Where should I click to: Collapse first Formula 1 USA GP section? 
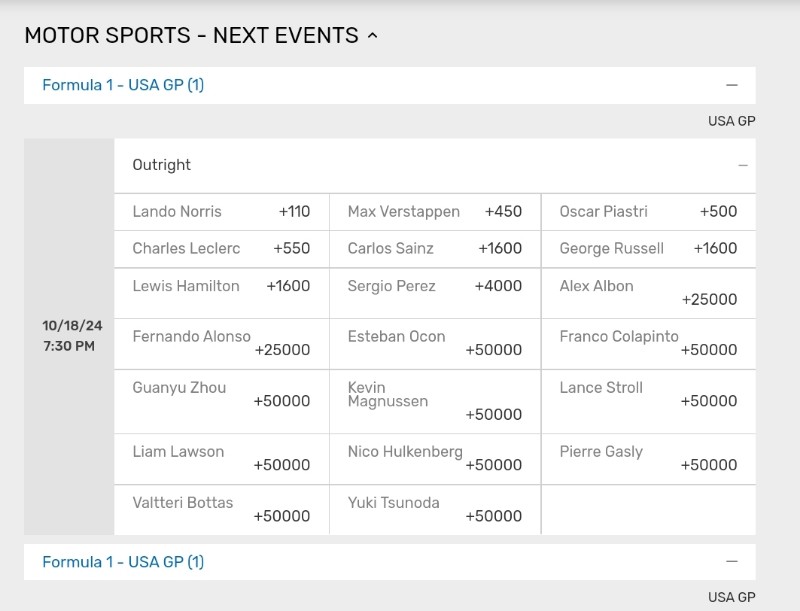[732, 85]
